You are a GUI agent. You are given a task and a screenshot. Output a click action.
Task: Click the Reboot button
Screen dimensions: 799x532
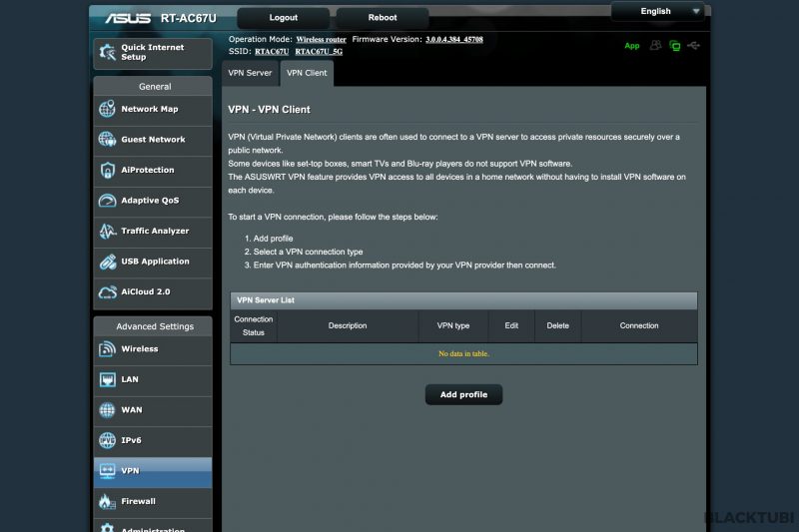pyautogui.click(x=383, y=18)
